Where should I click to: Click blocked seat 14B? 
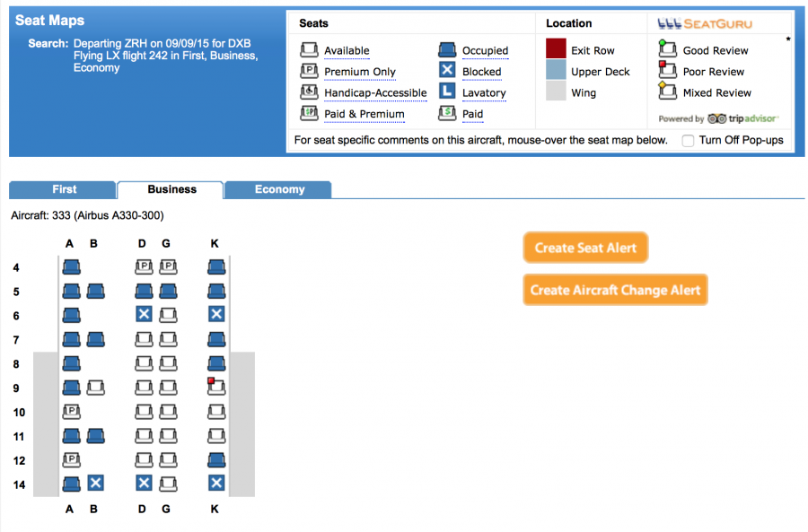pos(95,484)
